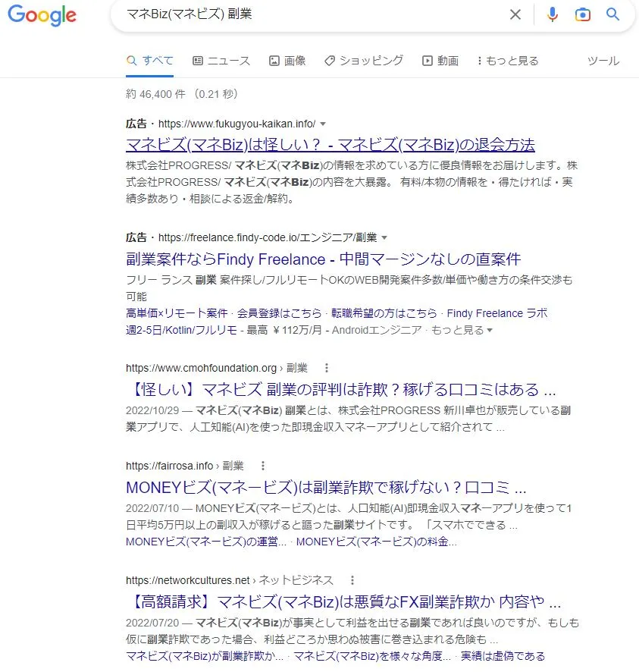The width and height of the screenshot is (639, 672).
Task: Clear the search box with X icon
Action: [515, 14]
